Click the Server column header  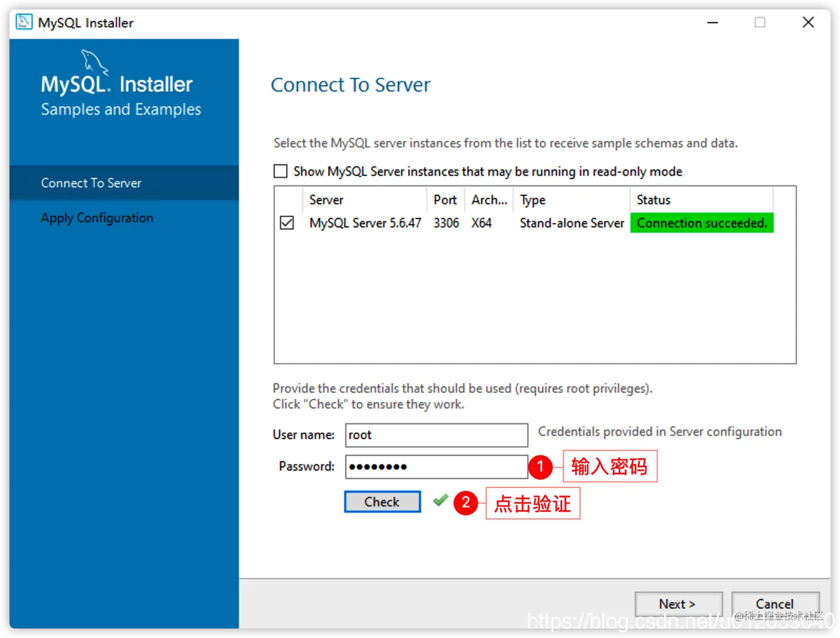click(x=364, y=200)
